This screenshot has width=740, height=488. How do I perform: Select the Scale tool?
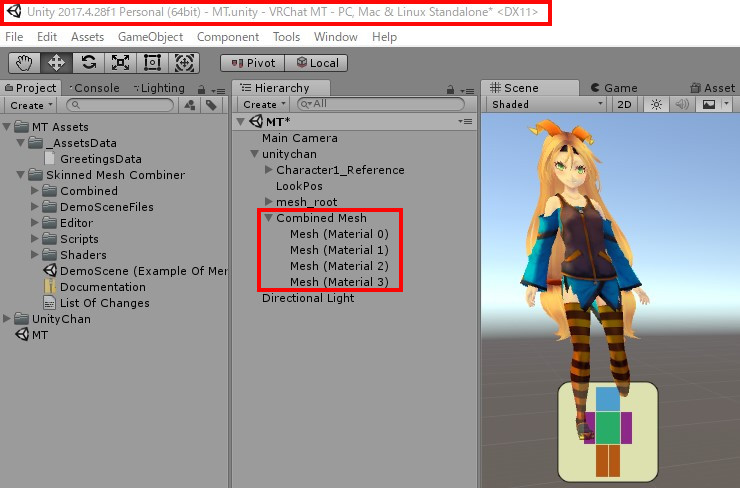pos(120,63)
